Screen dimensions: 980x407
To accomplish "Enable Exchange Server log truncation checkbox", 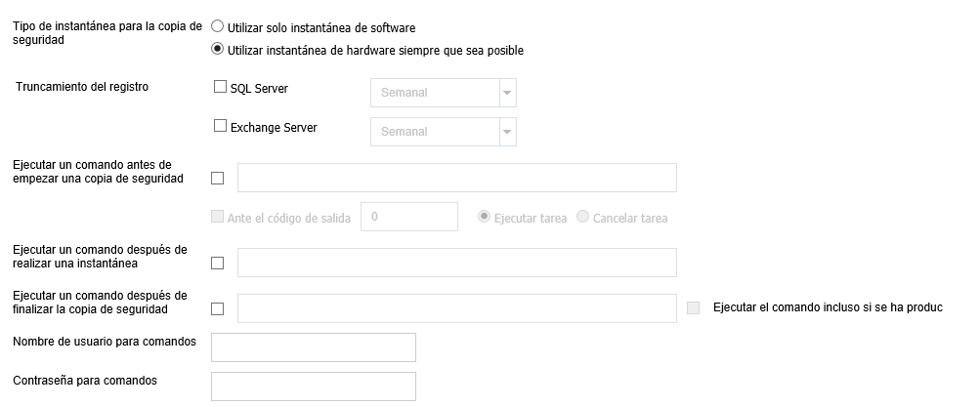I will (220, 126).
